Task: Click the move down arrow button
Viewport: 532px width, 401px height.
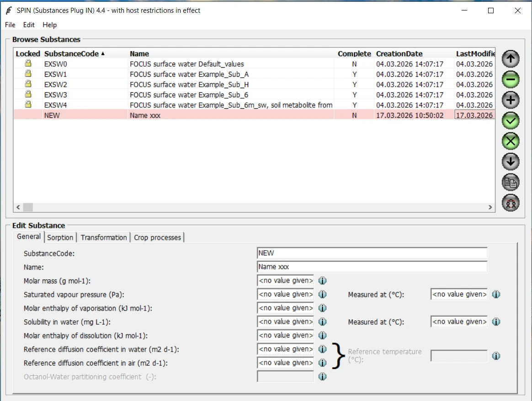Action: click(x=511, y=161)
